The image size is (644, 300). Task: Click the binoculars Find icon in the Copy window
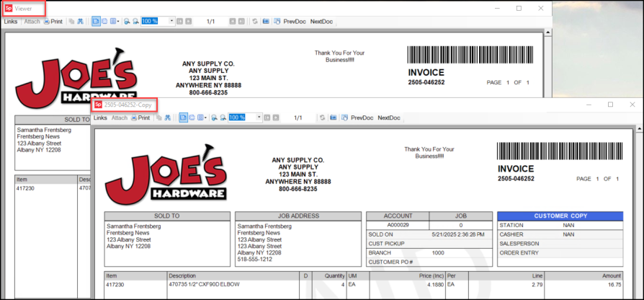point(169,118)
